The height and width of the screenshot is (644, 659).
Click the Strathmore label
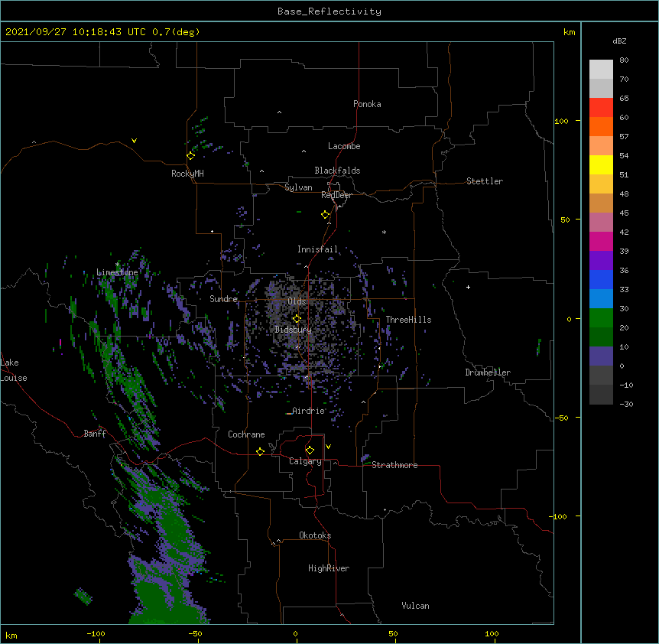(394, 465)
